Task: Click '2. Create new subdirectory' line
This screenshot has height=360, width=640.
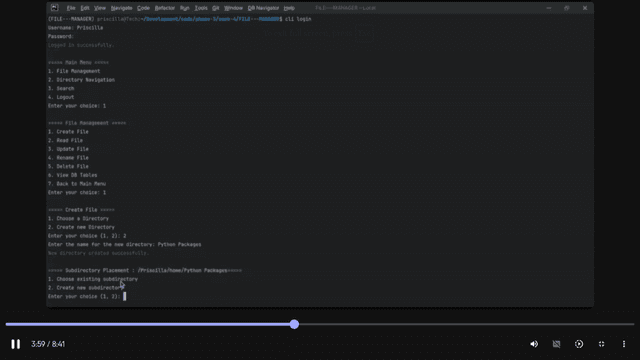Action: pos(86,288)
